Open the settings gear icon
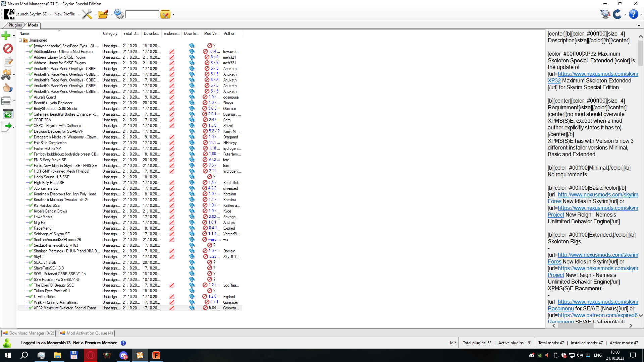This screenshot has width=644, height=362. 119,14
